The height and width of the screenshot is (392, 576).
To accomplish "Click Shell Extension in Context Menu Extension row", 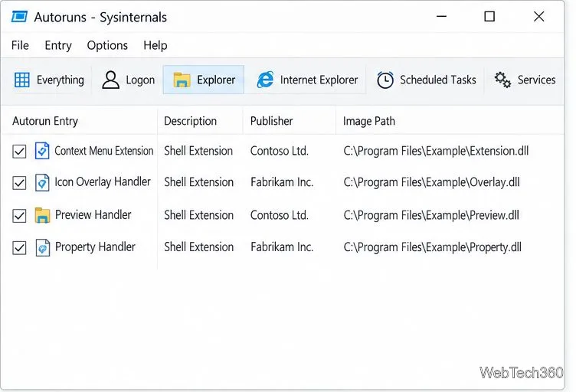I will pos(198,151).
